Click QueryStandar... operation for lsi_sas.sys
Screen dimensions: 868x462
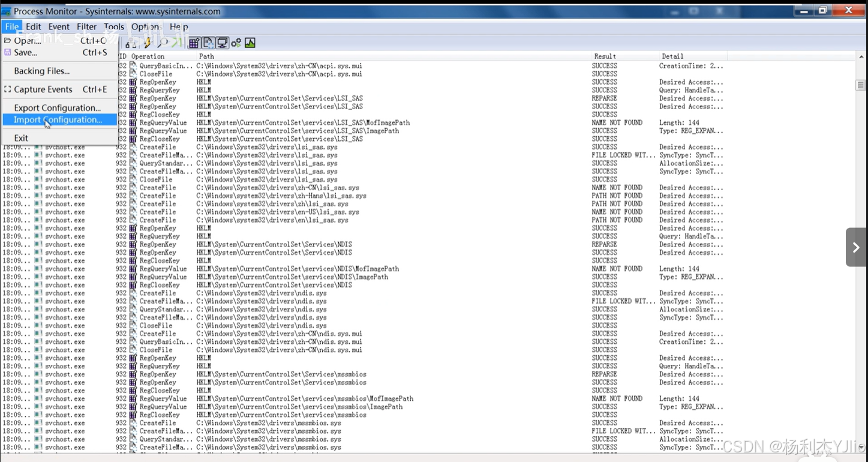click(x=166, y=163)
